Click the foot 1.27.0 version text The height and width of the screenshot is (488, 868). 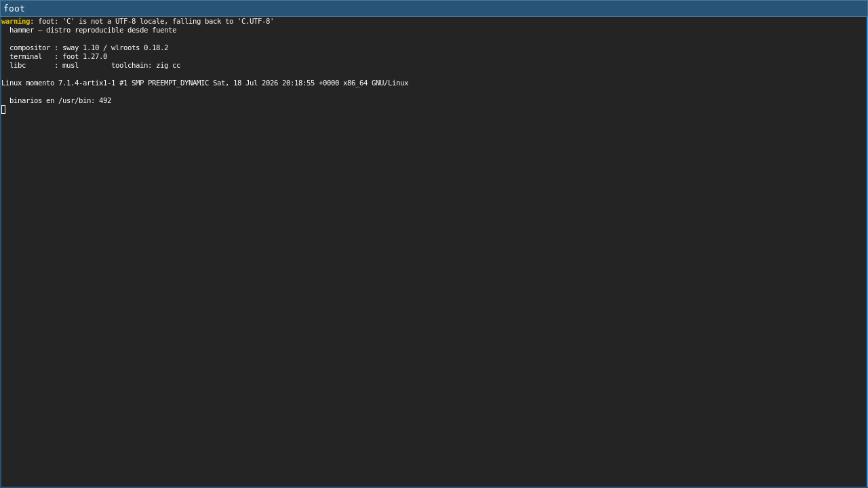coord(85,57)
